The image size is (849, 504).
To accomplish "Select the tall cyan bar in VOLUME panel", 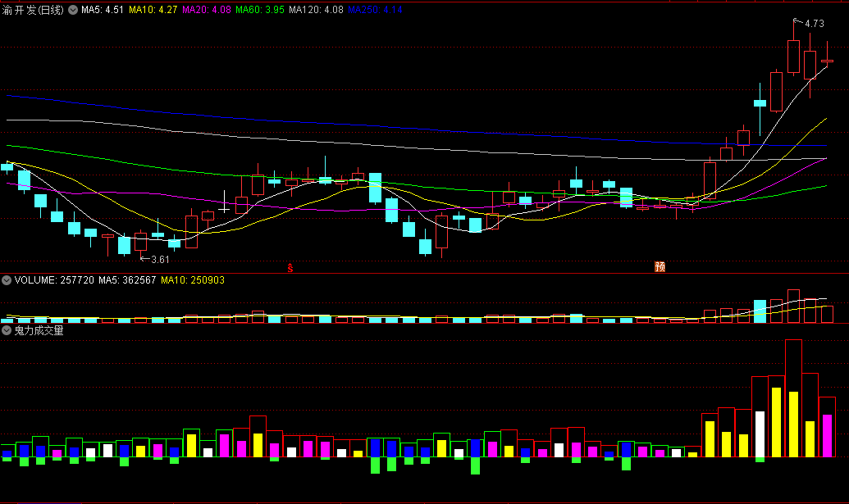I will 760,311.
